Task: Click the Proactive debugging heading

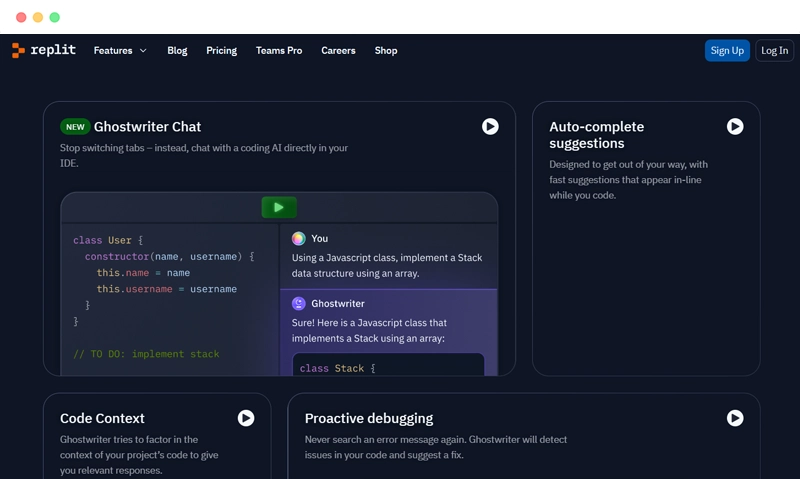Action: (x=369, y=418)
